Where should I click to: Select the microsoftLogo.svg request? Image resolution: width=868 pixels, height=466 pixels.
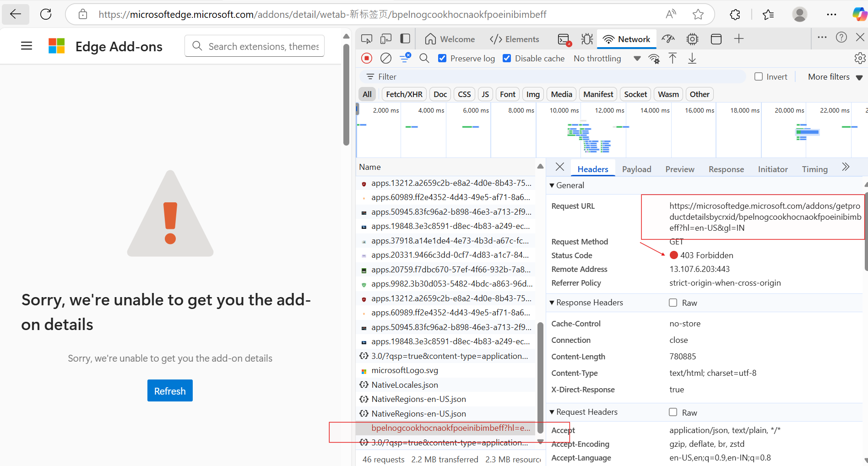click(445, 370)
